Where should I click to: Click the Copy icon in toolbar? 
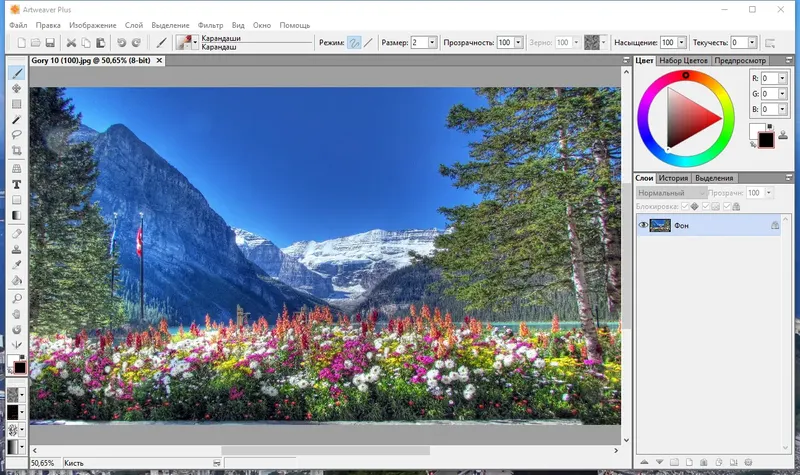pos(86,43)
